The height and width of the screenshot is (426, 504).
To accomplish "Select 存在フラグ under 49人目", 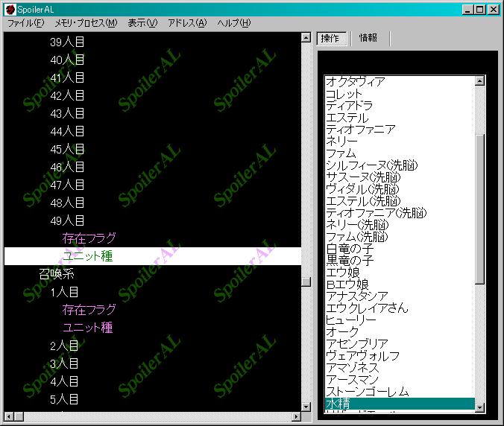I will 89,238.
